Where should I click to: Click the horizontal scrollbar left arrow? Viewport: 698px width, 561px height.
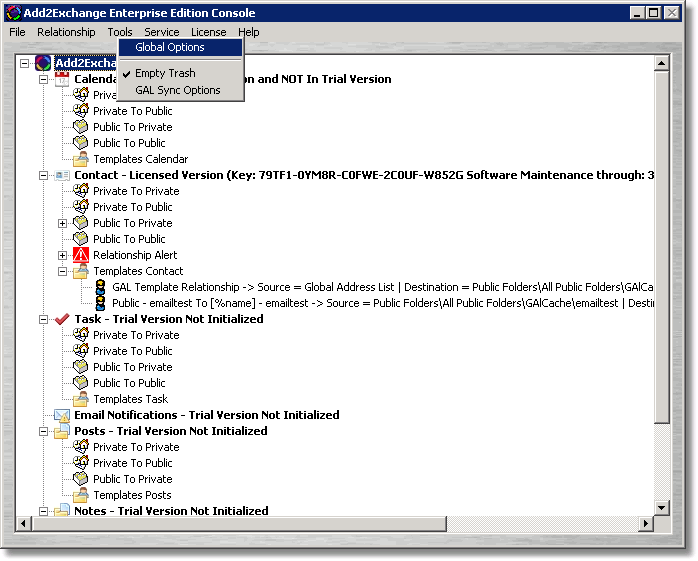click(x=24, y=524)
